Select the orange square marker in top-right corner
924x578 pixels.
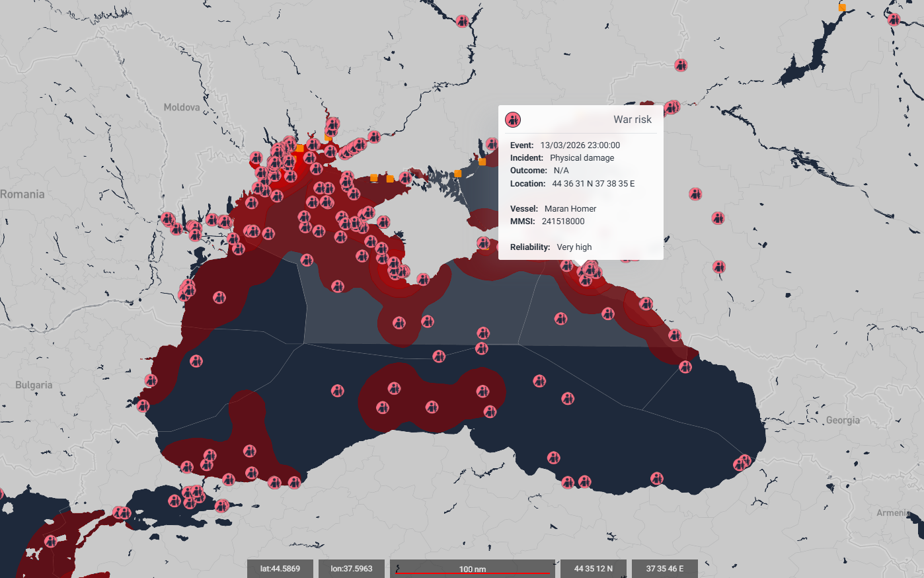coord(842,8)
